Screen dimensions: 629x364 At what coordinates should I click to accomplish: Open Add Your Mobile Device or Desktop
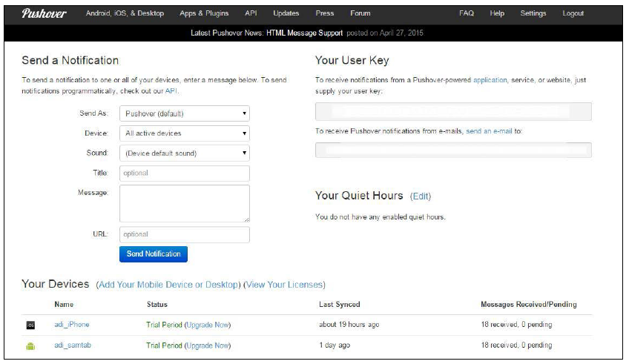168,285
